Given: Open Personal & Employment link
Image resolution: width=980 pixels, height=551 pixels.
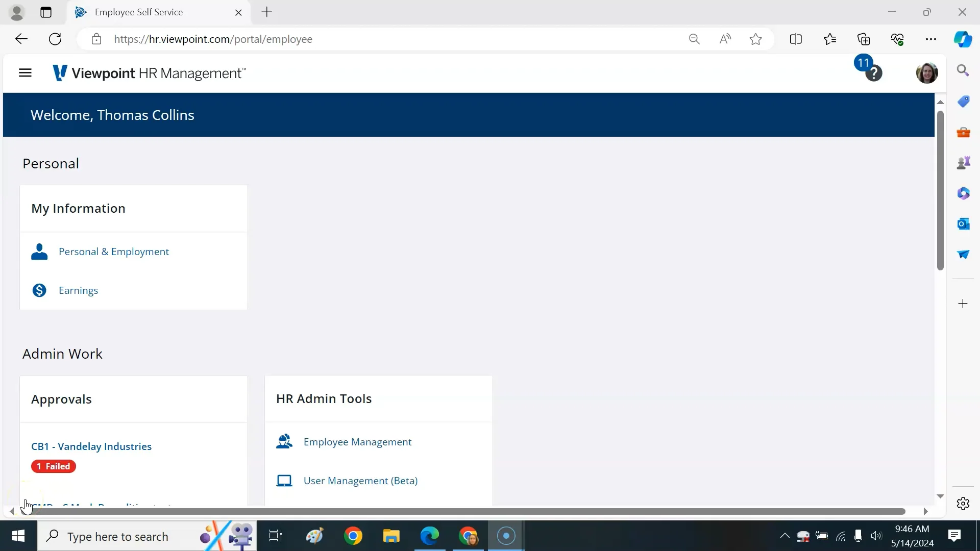Looking at the screenshot, I should pos(113,252).
